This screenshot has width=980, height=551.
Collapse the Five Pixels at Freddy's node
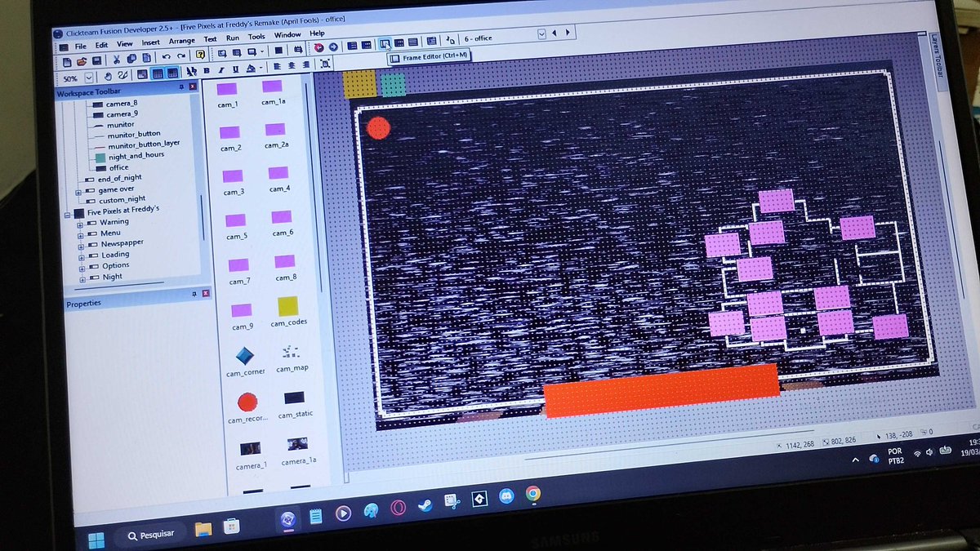(66, 214)
